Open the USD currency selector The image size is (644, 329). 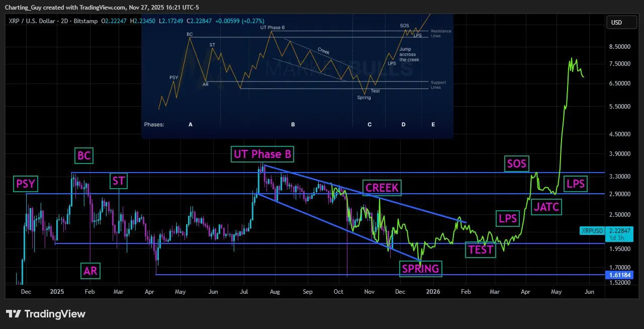click(621, 22)
